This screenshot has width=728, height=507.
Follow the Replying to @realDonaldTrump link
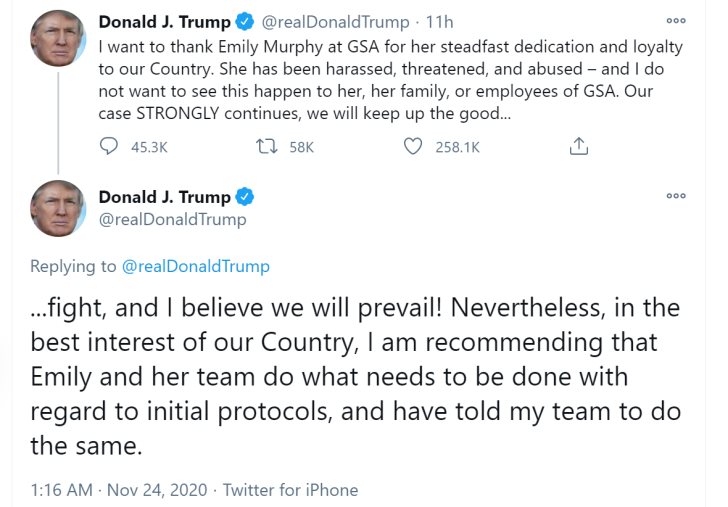(195, 266)
